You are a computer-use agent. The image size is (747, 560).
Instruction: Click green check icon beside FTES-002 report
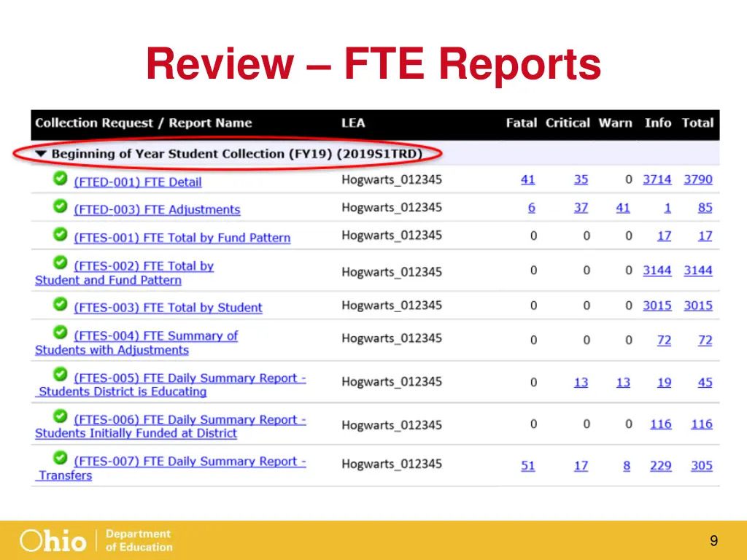[60, 262]
